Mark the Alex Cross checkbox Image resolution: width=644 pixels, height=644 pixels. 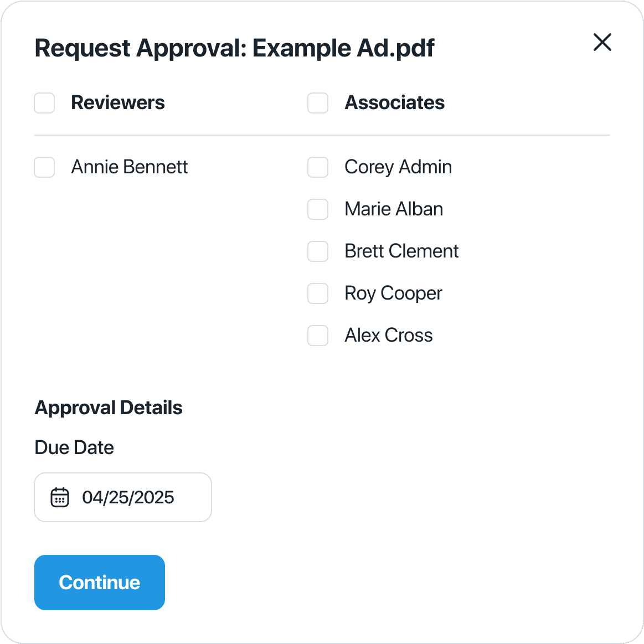tap(318, 336)
